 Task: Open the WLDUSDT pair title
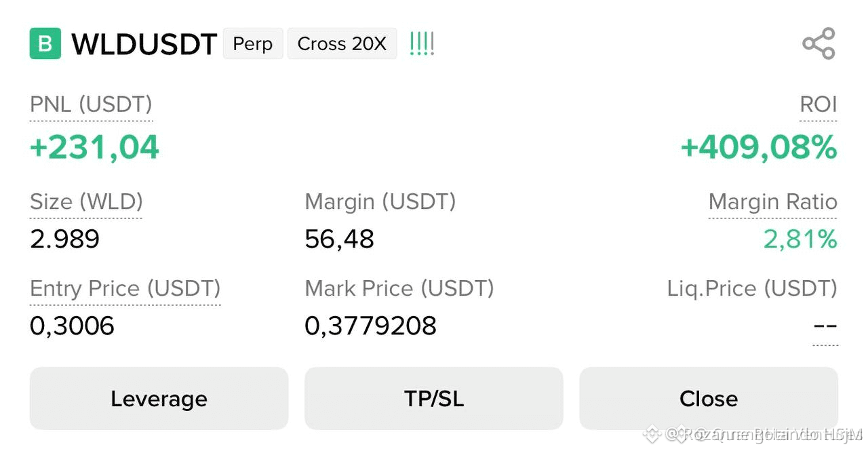pos(144,44)
